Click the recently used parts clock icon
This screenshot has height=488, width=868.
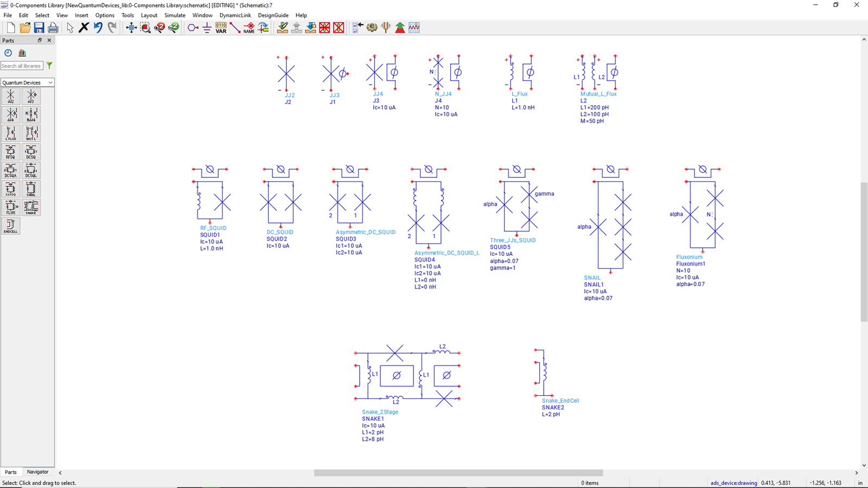(8, 53)
